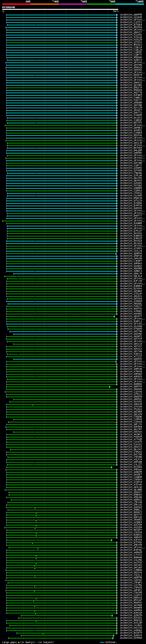Select the UniRef100_O74306 hit label
This screenshot has height=644, width=146.
[x=131, y=407]
